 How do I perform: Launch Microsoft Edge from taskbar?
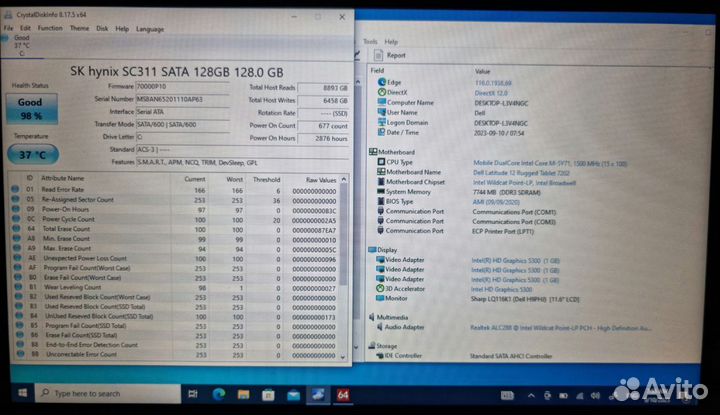[x=219, y=394]
